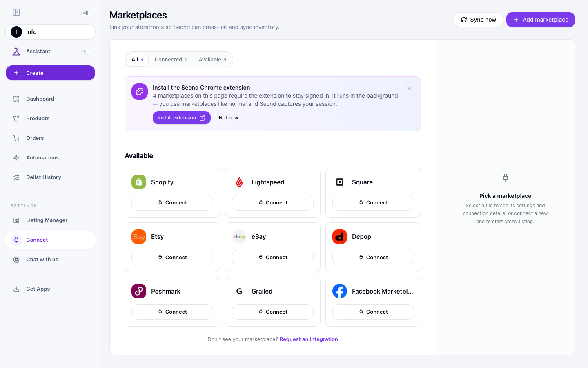Click the Automations lightning bolt icon

(x=16, y=158)
